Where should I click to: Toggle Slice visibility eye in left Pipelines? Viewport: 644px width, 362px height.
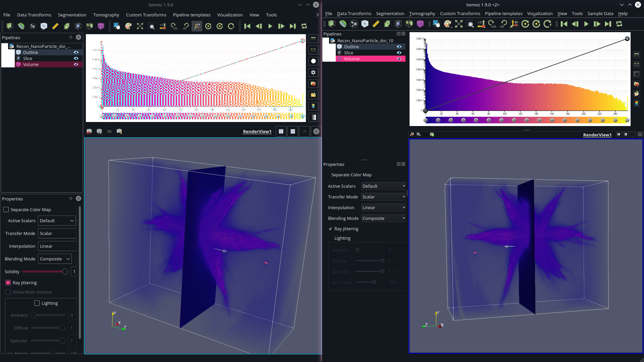pos(76,58)
